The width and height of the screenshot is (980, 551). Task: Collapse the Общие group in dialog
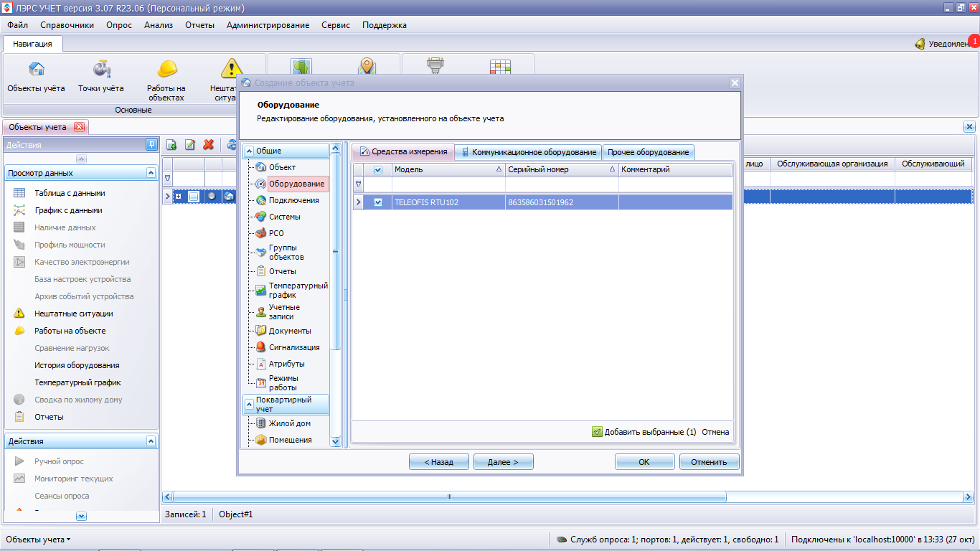(249, 151)
